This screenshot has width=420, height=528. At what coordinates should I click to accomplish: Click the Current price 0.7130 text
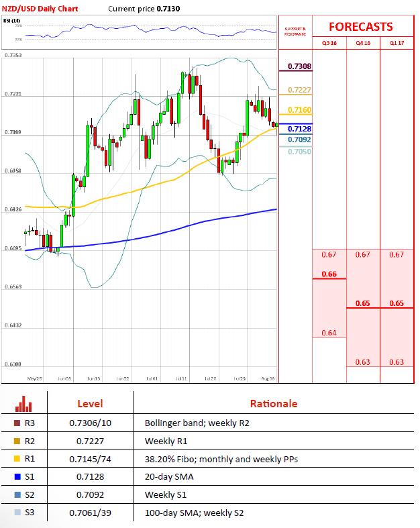tap(144, 9)
